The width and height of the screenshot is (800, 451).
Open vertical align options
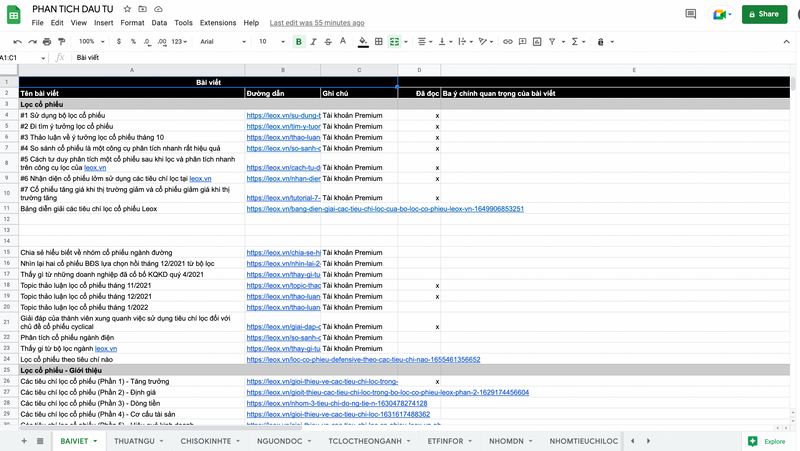click(444, 42)
